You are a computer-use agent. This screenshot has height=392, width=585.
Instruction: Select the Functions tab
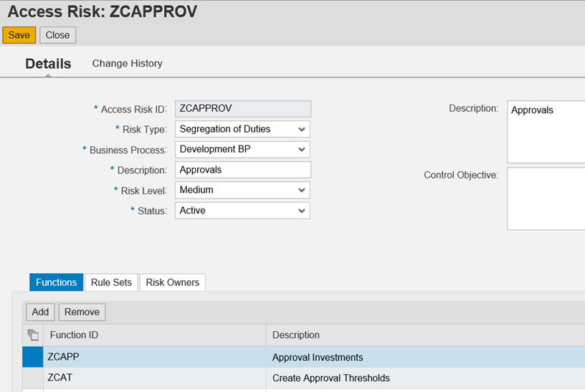(56, 282)
